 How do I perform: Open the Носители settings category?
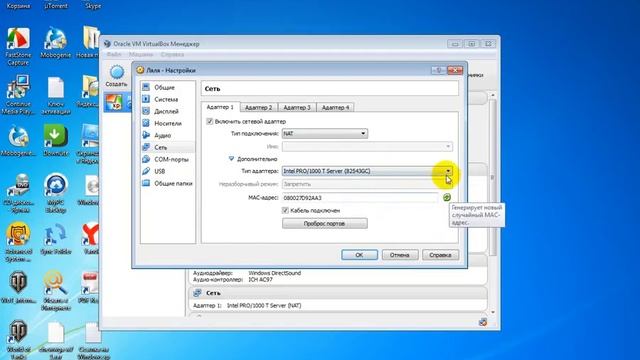(x=167, y=123)
